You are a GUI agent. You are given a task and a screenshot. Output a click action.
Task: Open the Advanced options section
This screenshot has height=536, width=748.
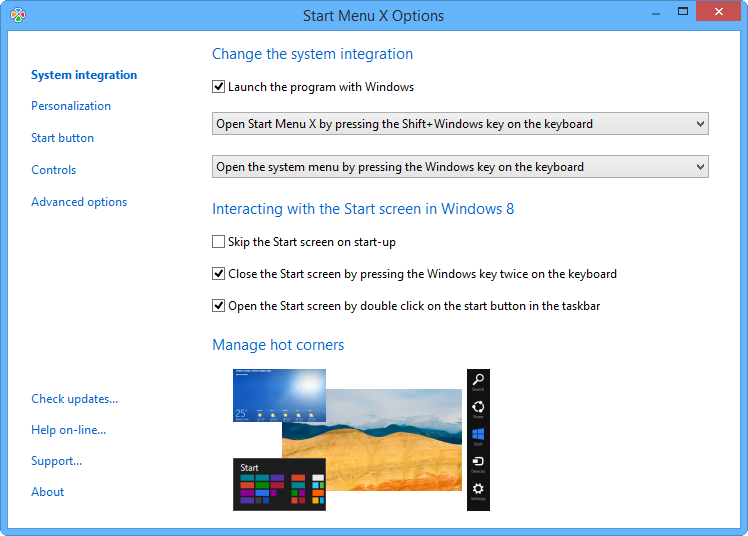[x=79, y=202]
